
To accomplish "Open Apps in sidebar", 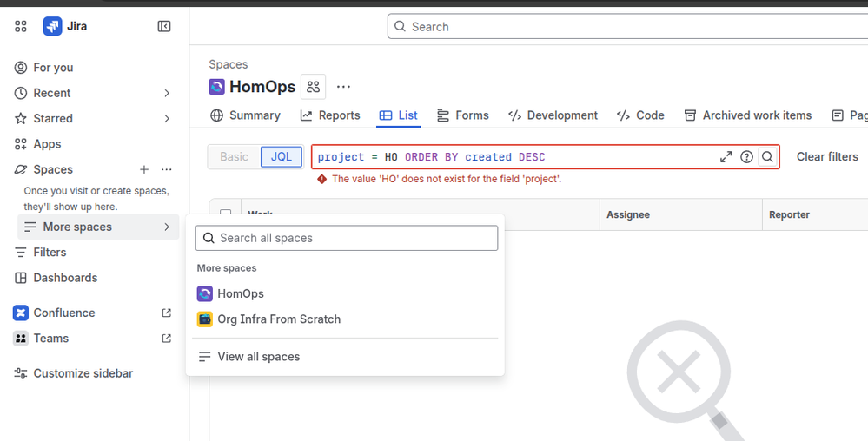I will pyautogui.click(x=47, y=144).
